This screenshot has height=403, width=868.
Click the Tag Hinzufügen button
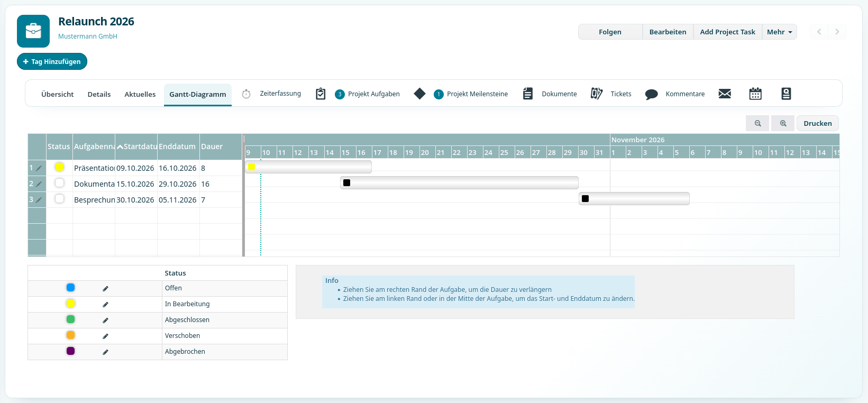click(x=52, y=61)
